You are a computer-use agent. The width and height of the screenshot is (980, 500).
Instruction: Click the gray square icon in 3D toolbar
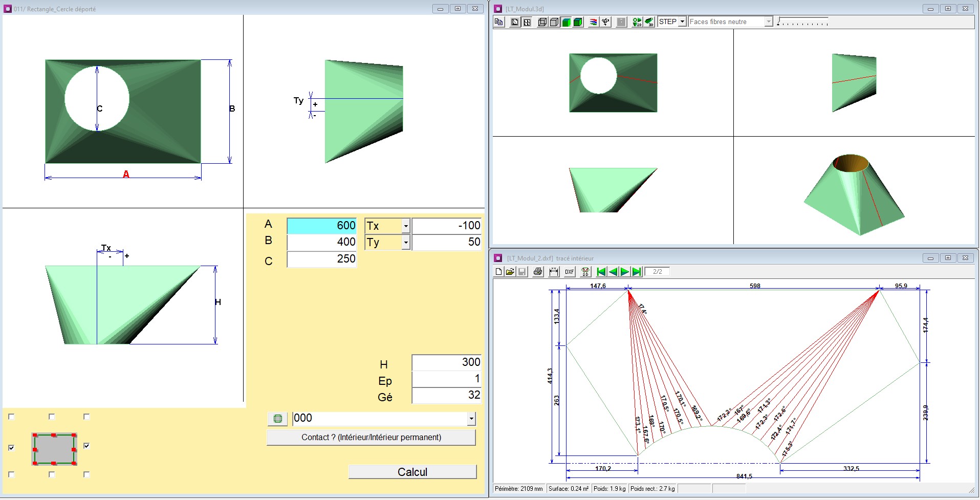coord(621,22)
